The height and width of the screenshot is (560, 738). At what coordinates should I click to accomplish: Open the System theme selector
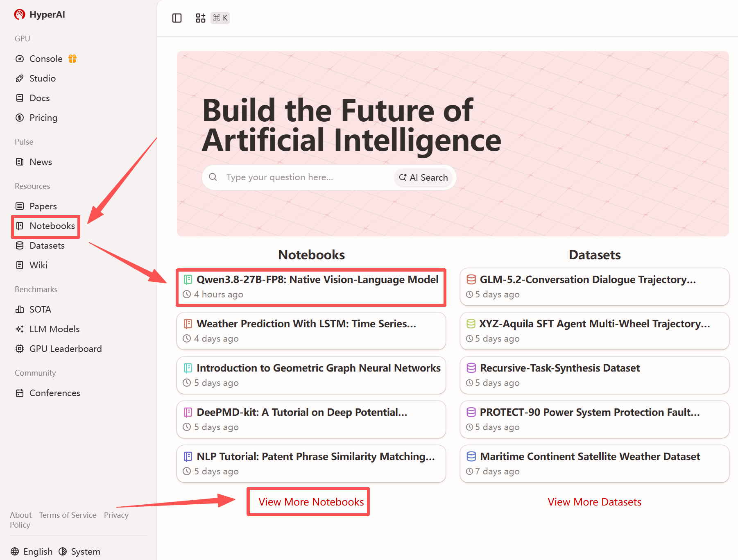79,551
